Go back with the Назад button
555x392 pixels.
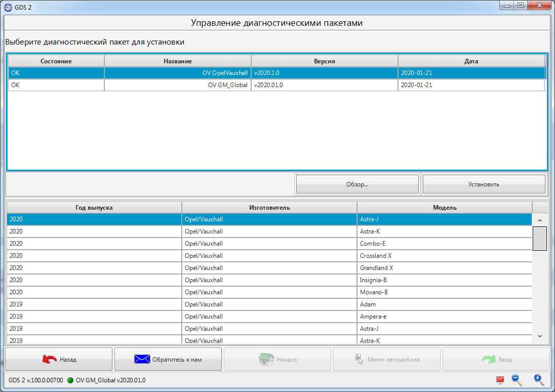click(59, 359)
